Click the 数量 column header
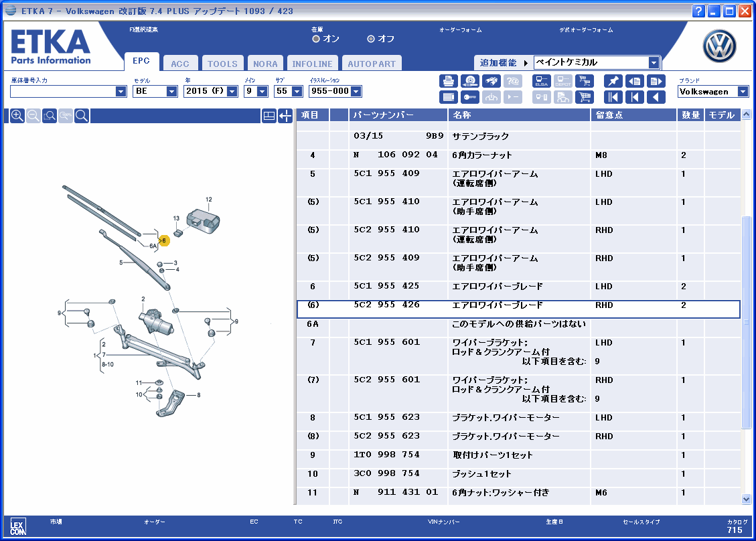This screenshot has height=541, width=756. pos(690,115)
